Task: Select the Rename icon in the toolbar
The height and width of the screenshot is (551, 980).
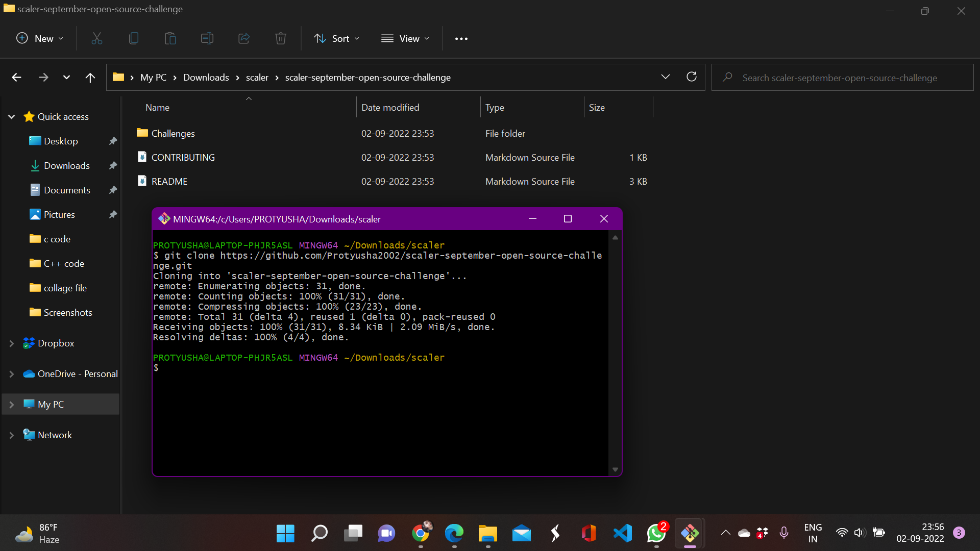Action: click(207, 38)
